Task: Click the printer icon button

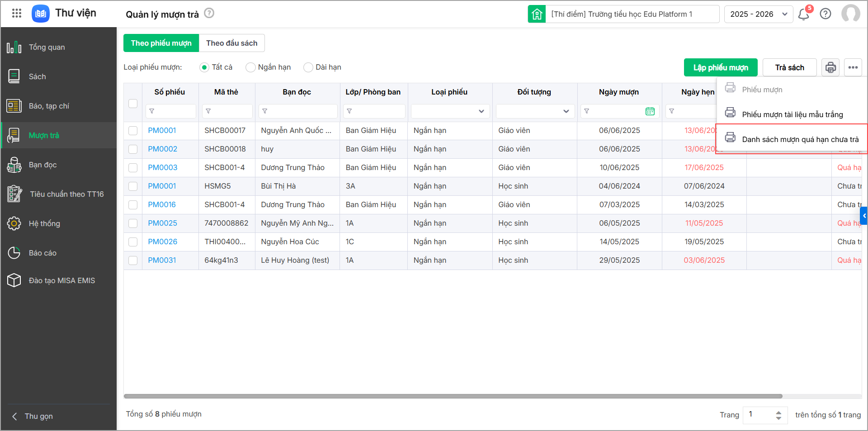Action: click(x=830, y=68)
